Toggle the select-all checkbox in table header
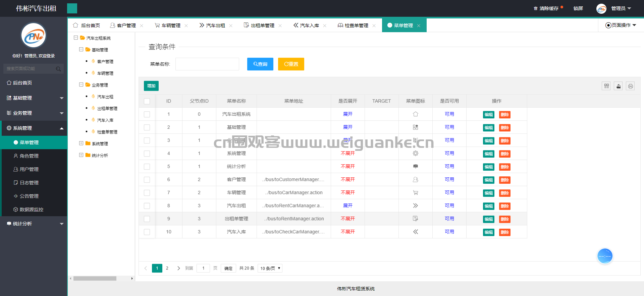The width and height of the screenshot is (644, 296). (147, 101)
